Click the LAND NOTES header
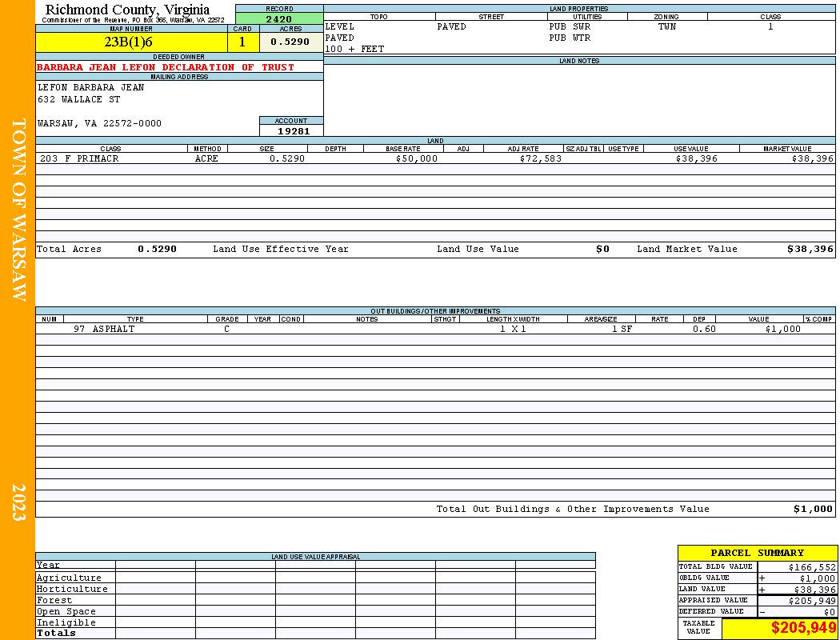 [579, 61]
